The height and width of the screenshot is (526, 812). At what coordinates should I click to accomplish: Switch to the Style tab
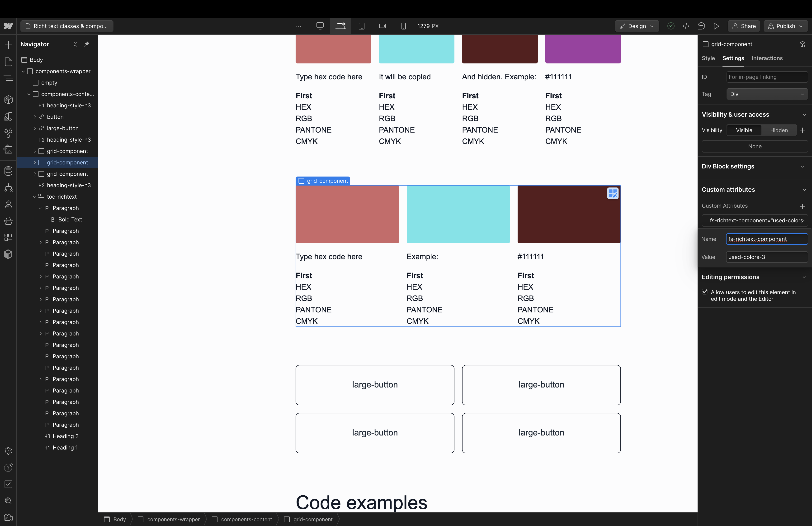pos(708,58)
